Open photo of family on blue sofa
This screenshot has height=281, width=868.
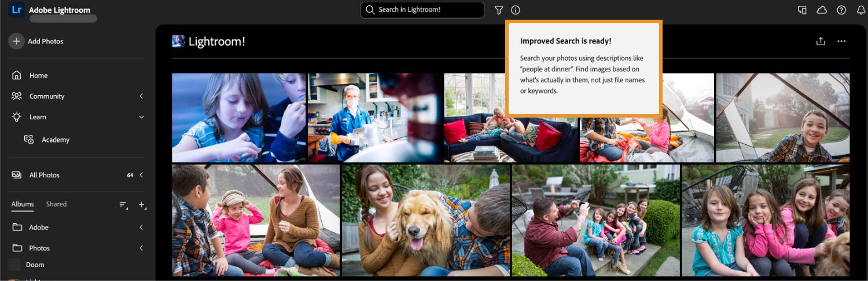(511, 118)
